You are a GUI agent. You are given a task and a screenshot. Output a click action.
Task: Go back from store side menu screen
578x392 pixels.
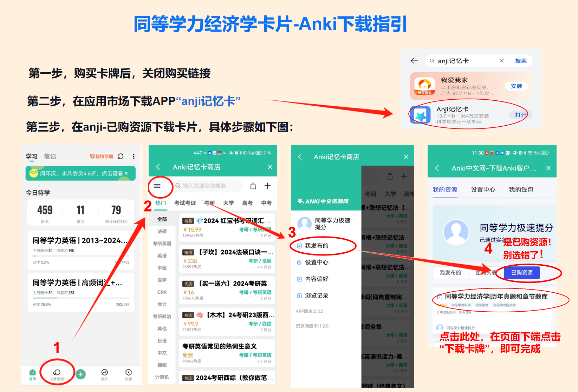tap(300, 157)
